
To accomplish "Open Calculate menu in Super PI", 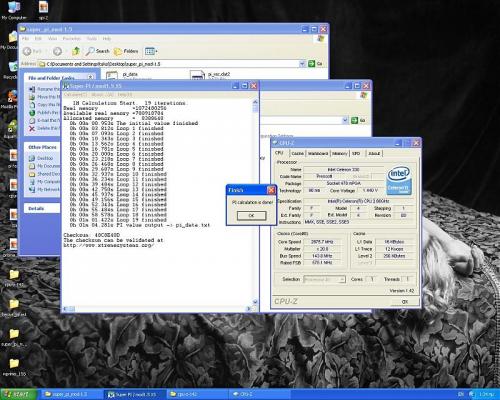I will [75, 95].
